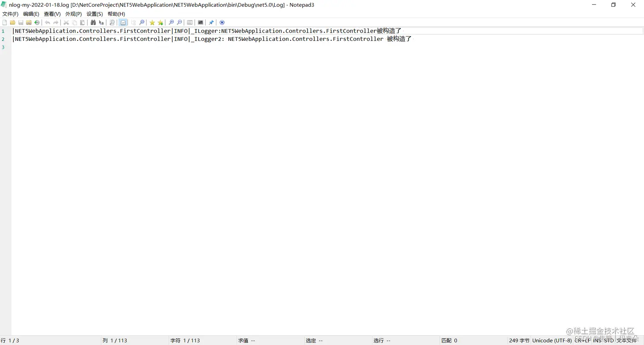Click the Notepad3 app icon in title bar
644x345 pixels.
point(4,5)
